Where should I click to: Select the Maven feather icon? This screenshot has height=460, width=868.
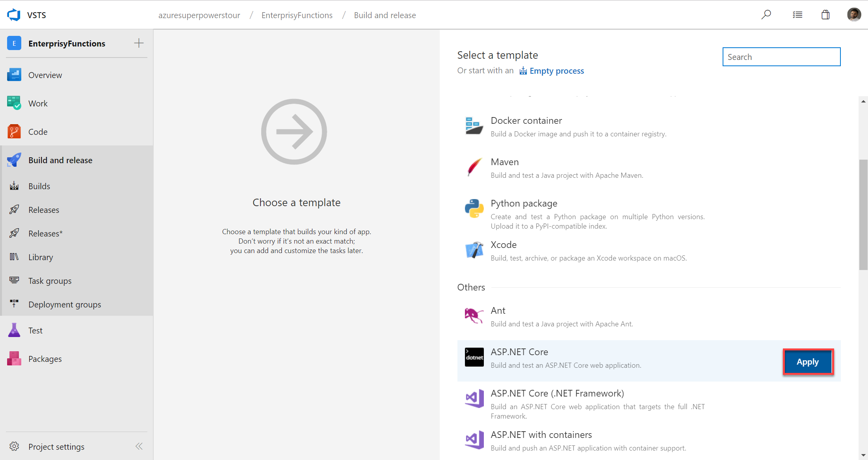coord(474,167)
